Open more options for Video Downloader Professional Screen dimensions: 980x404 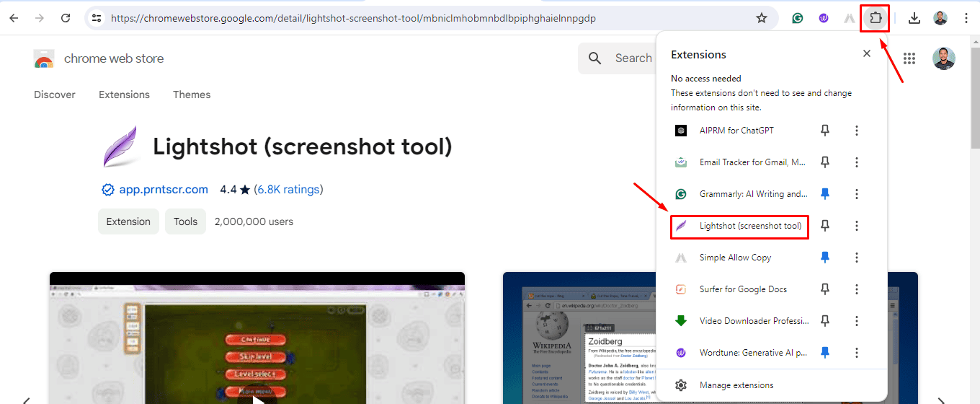point(857,321)
